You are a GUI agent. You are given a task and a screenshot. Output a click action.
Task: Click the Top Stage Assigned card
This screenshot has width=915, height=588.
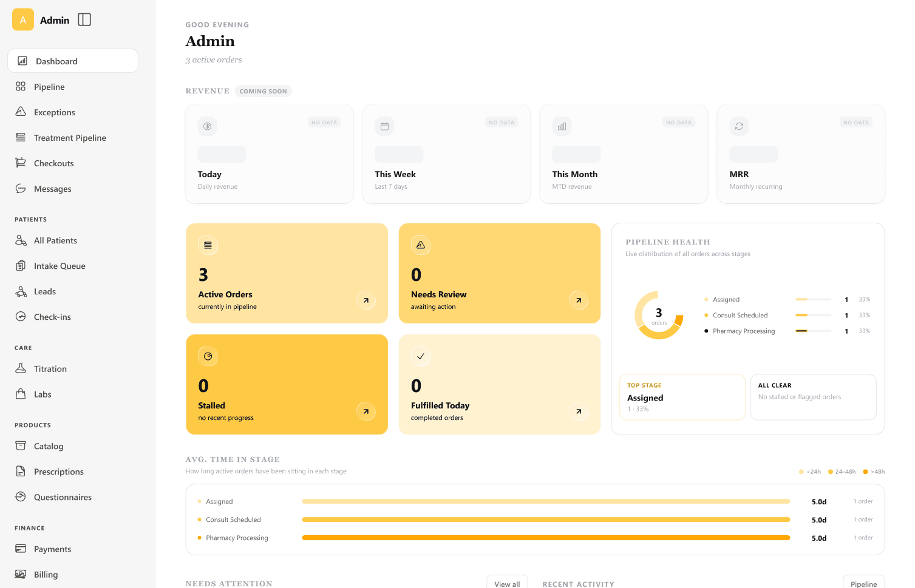click(x=682, y=397)
